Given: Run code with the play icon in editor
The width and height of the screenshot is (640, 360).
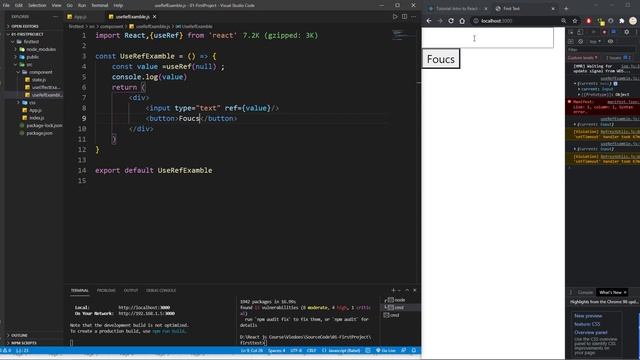Looking at the screenshot, I should click(395, 17).
